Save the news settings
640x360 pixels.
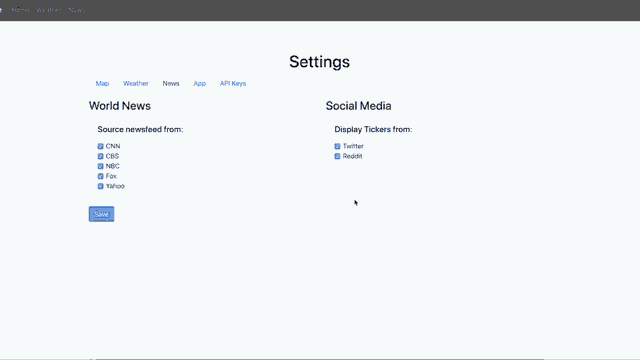point(102,214)
